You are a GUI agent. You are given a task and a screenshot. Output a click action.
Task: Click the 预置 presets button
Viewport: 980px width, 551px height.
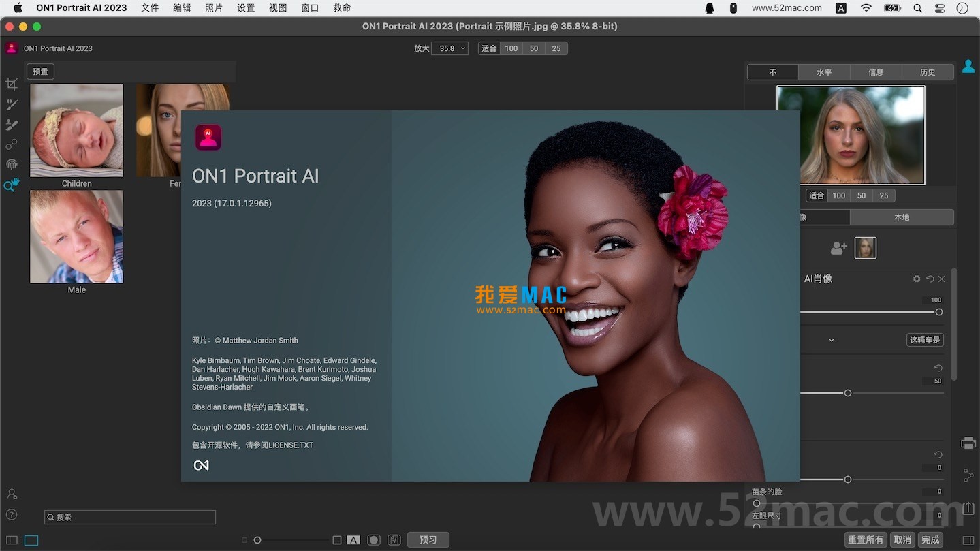[x=40, y=72]
